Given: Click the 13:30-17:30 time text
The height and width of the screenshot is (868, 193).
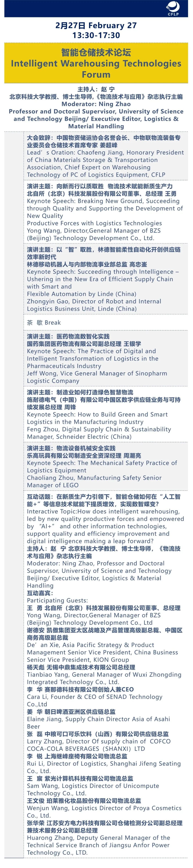Looking at the screenshot, I should coord(96,35).
